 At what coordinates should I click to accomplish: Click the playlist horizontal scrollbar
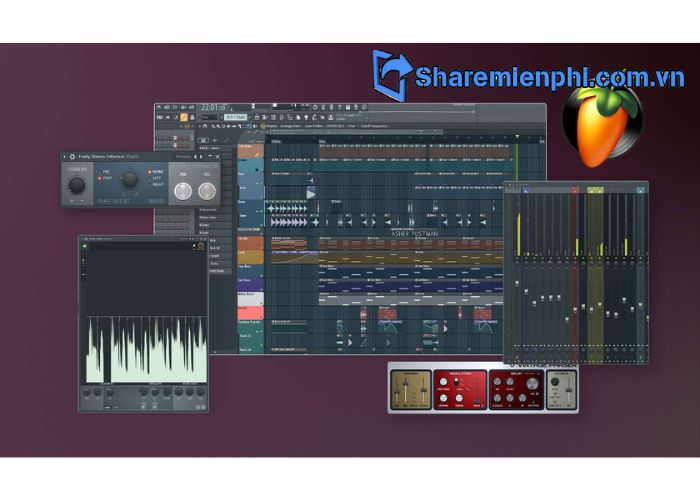[x=356, y=132]
